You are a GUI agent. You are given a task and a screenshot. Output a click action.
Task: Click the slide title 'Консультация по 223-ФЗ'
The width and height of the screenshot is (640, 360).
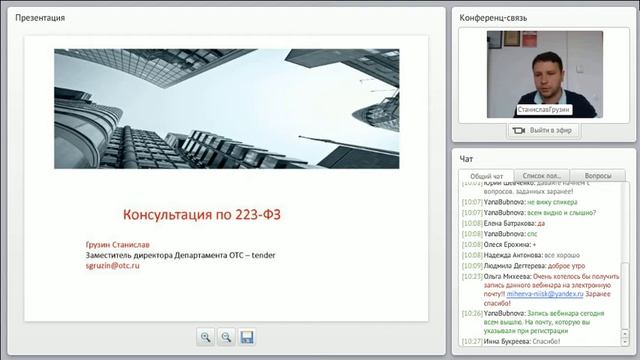202,215
